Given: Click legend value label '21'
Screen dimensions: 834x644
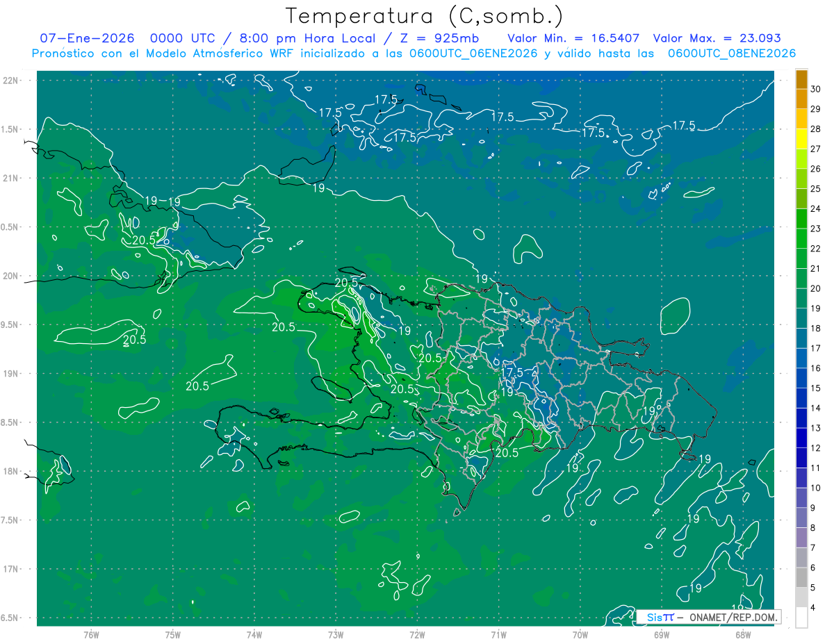Looking at the screenshot, I should [816, 268].
